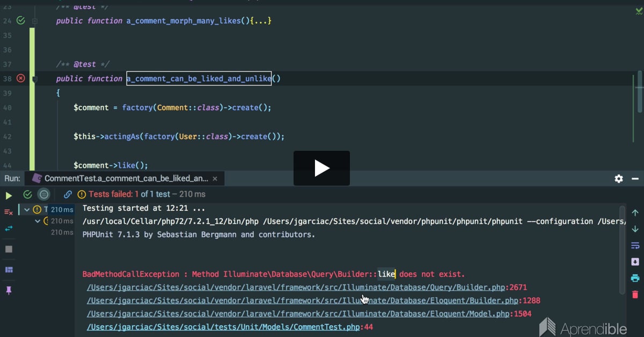This screenshot has width=644, height=337.
Task: Click the $comment->like(); code line
Action: (x=111, y=165)
